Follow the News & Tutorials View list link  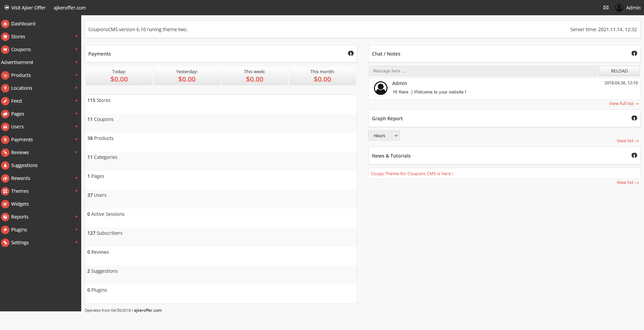coord(627,183)
